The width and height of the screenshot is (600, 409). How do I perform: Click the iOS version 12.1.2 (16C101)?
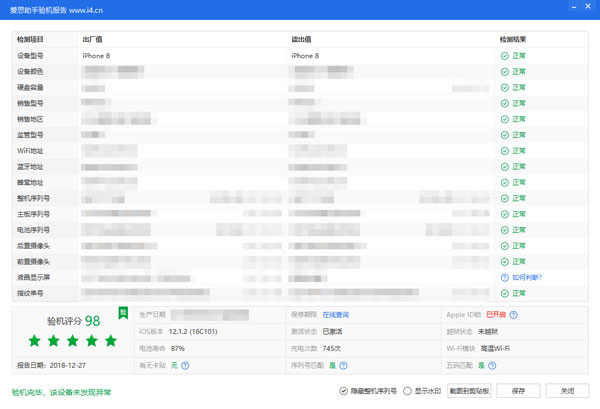point(193,332)
